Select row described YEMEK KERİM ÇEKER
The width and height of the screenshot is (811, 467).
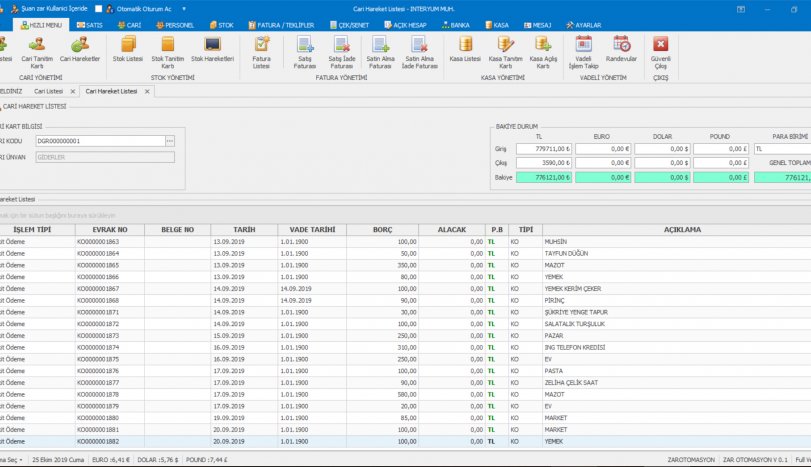[406, 289]
